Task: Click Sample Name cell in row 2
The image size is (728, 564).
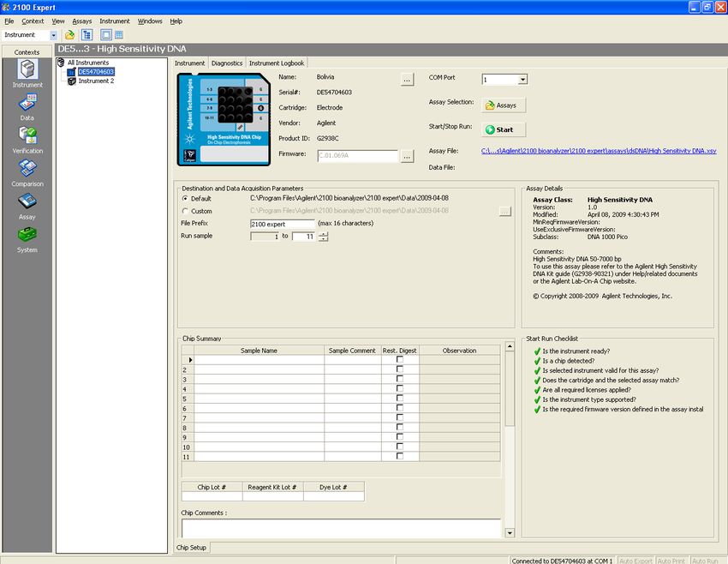Action: (259, 369)
